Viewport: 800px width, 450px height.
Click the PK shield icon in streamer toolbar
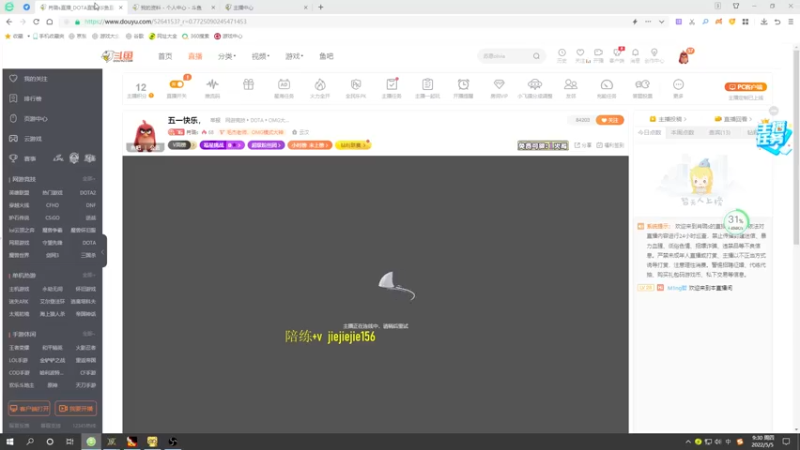tap(356, 84)
